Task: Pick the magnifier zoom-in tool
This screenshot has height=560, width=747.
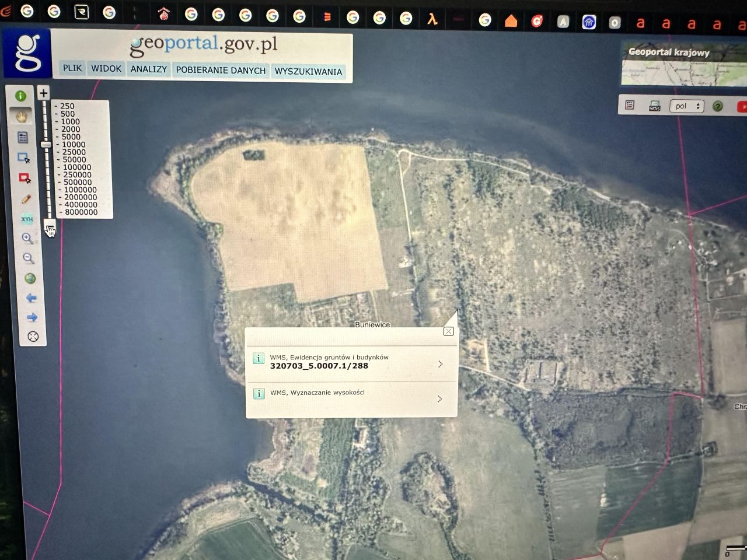Action: point(28,238)
